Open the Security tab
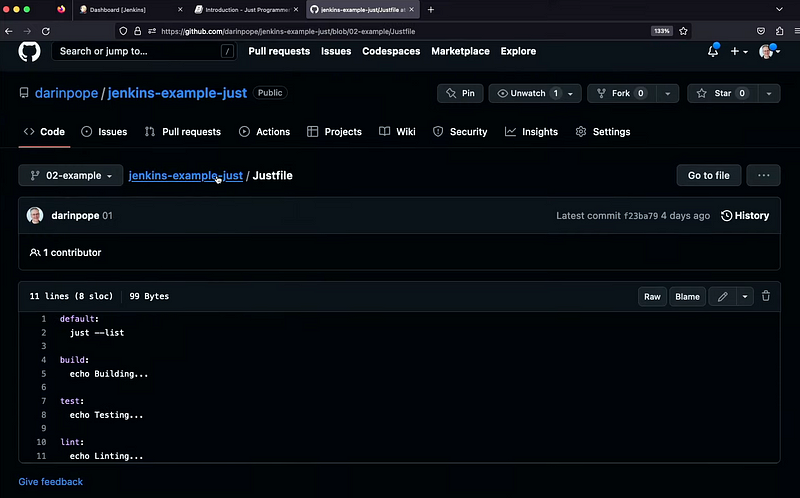The width and height of the screenshot is (800, 498). 460,132
